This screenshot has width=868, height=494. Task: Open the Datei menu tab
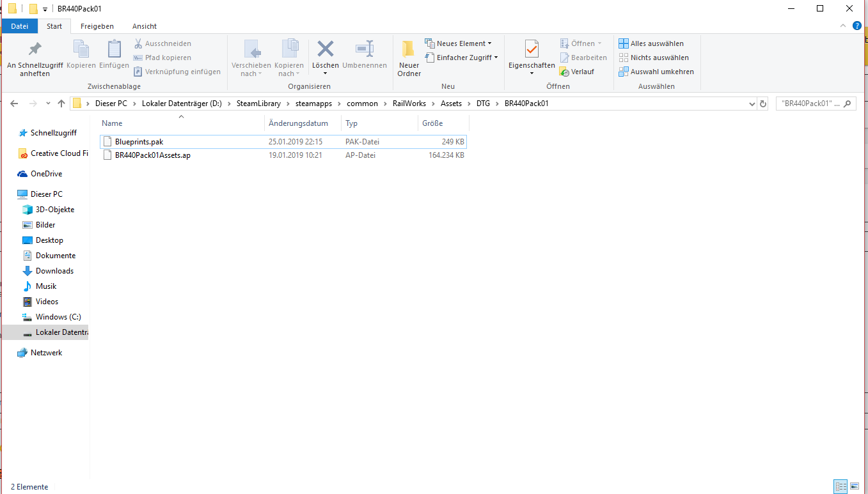click(x=20, y=26)
